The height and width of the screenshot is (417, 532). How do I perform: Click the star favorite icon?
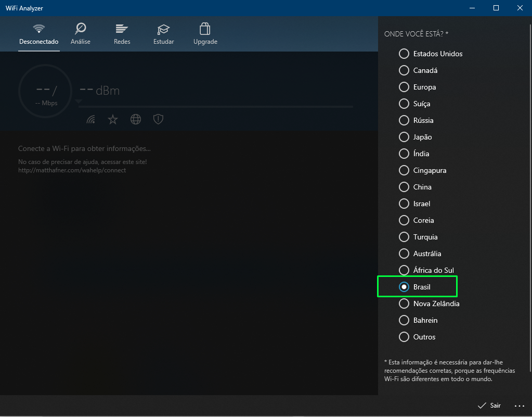[x=113, y=120]
